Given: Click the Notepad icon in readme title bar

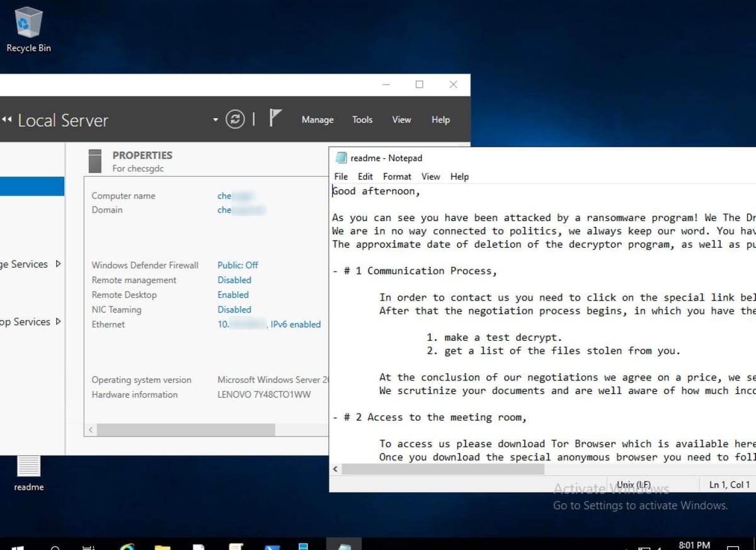Looking at the screenshot, I should [x=341, y=158].
